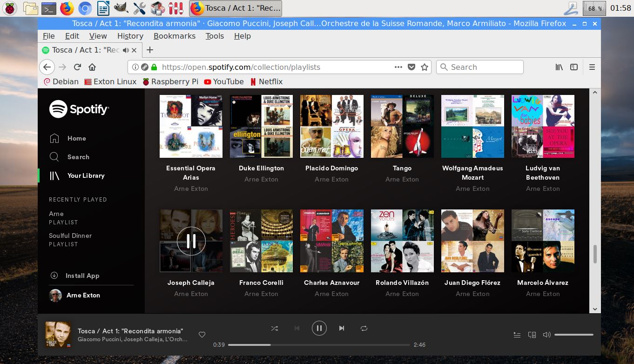Show the Firefox sidebar
The height and width of the screenshot is (364, 634).
point(574,67)
